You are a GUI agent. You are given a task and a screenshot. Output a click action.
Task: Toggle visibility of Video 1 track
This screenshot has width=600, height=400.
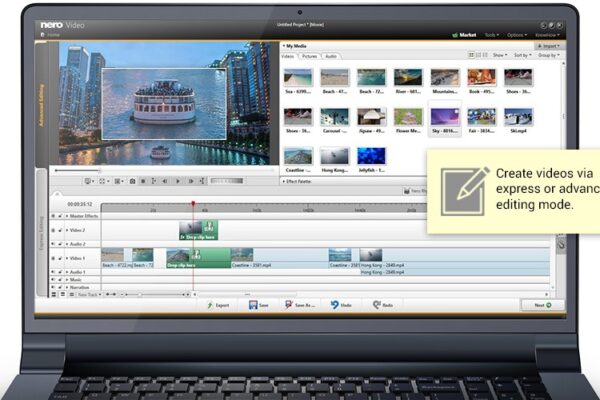point(53,258)
